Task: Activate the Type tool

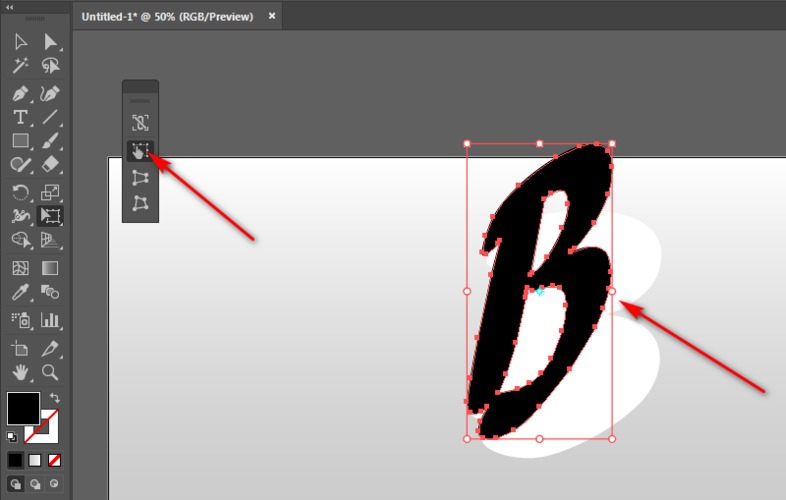Action: [21, 117]
